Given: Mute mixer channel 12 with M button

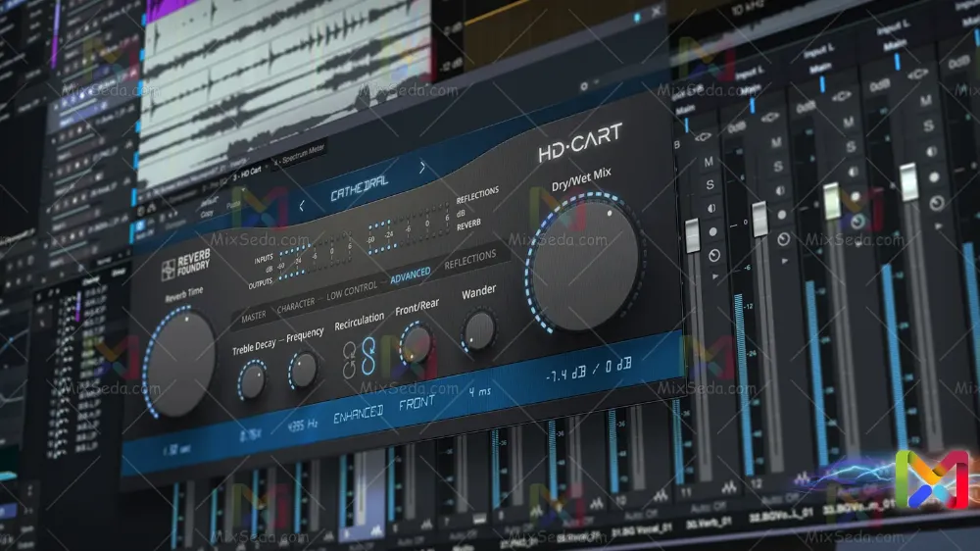Looking at the screenshot, I should (x=777, y=142).
